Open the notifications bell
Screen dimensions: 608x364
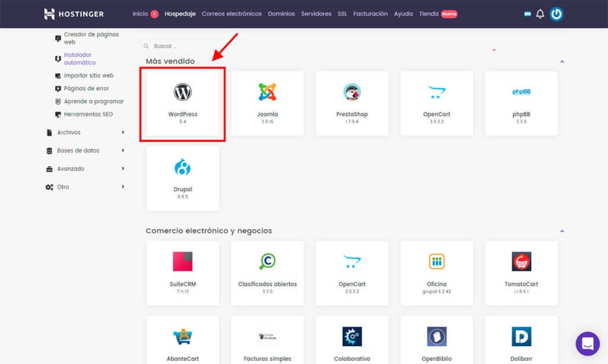540,14
